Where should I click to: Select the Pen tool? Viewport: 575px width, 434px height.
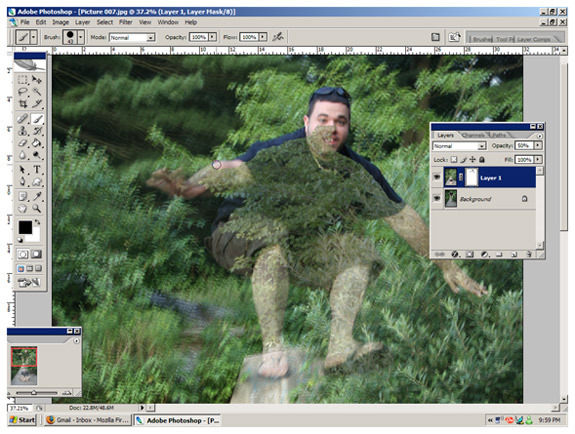(23, 182)
